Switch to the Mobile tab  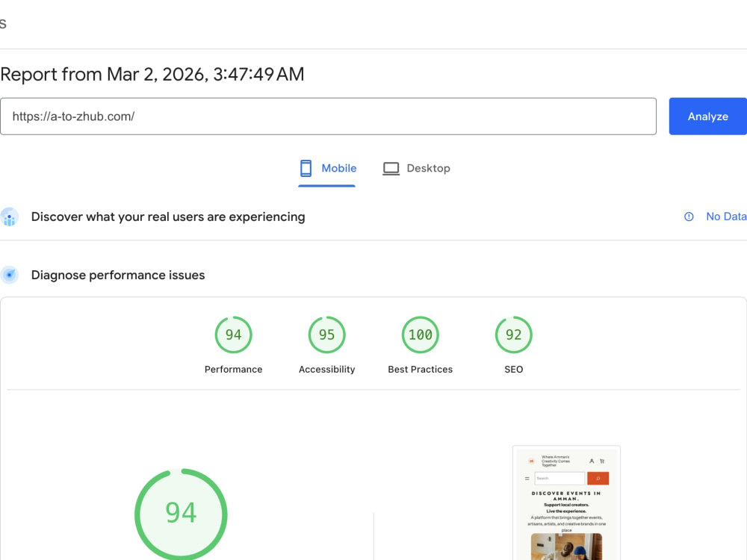click(x=327, y=168)
